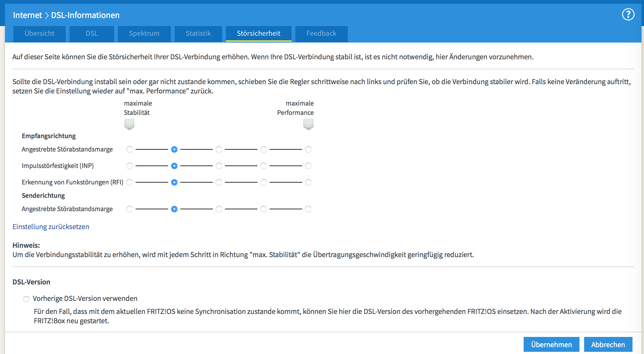Set Senderichtung Störabstandsmarge to maximum performance
This screenshot has height=354, width=644.
(x=308, y=209)
